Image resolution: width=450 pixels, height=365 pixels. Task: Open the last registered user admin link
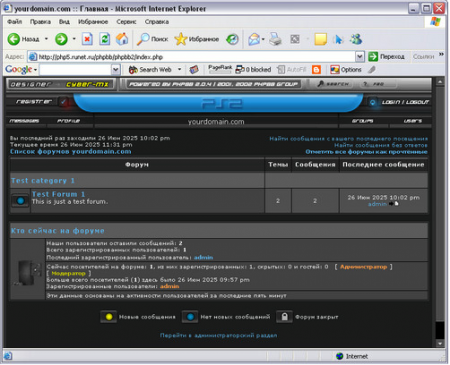point(203,257)
